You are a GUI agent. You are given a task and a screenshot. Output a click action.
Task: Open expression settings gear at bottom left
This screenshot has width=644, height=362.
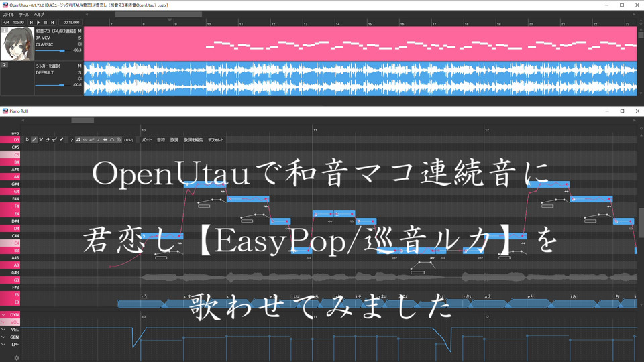(16, 358)
